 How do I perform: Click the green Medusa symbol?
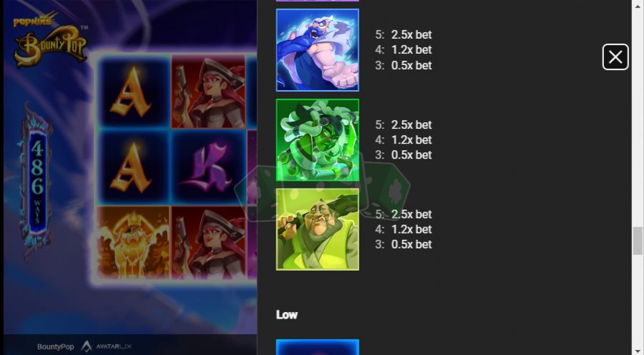tap(317, 140)
